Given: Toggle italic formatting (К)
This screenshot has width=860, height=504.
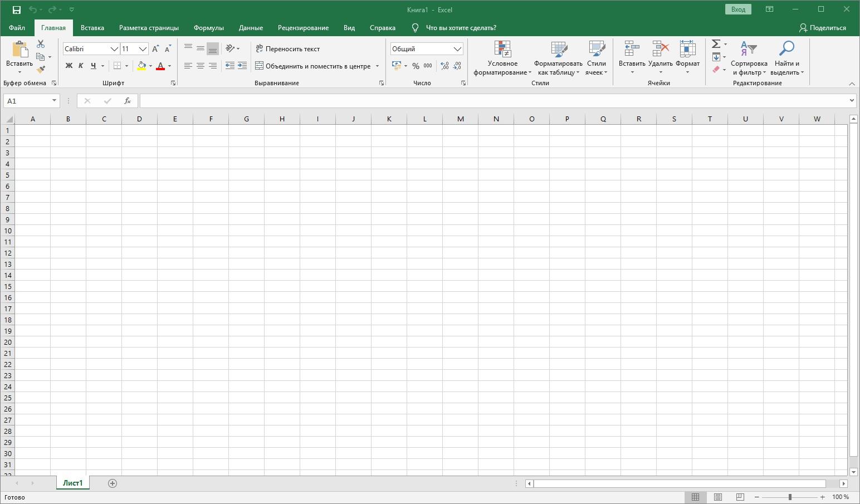Looking at the screenshot, I should coord(81,66).
